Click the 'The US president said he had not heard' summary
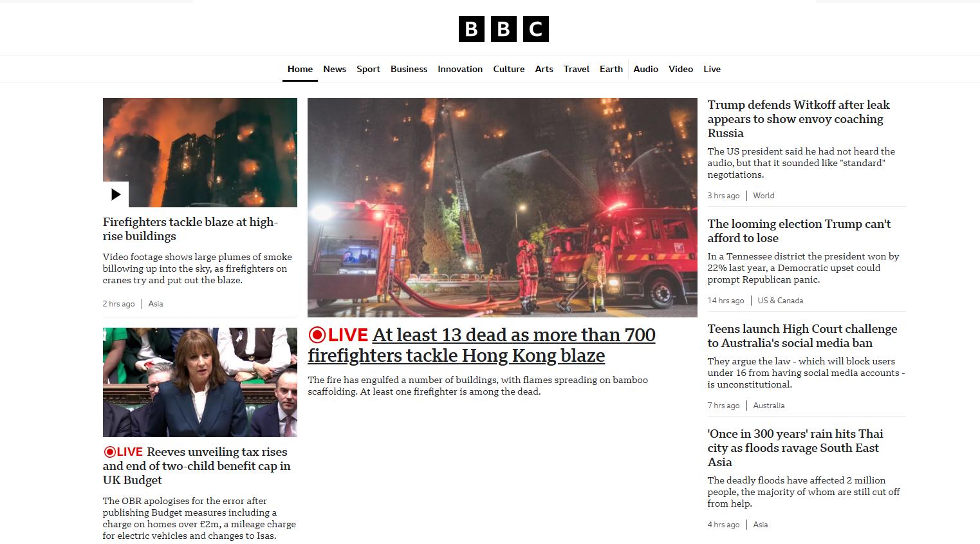This screenshot has width=980, height=544. [801, 163]
